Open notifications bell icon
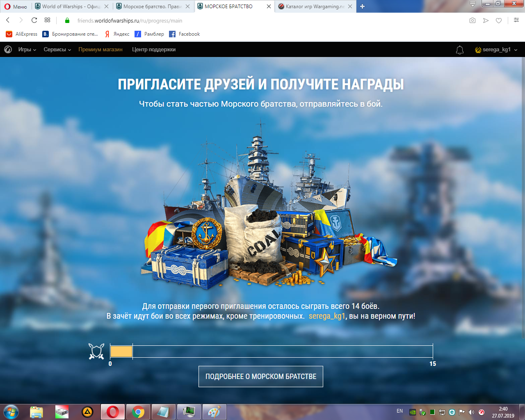This screenshot has width=525, height=420. click(460, 50)
